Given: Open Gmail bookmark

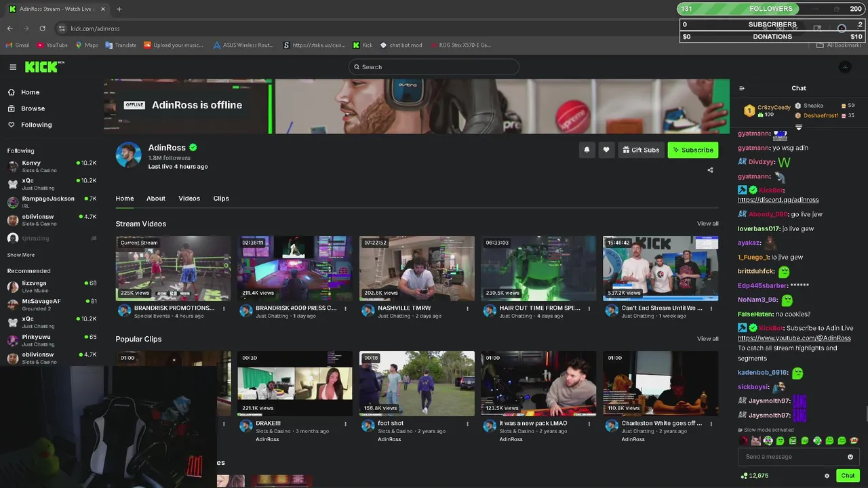Looking at the screenshot, I should [18, 45].
